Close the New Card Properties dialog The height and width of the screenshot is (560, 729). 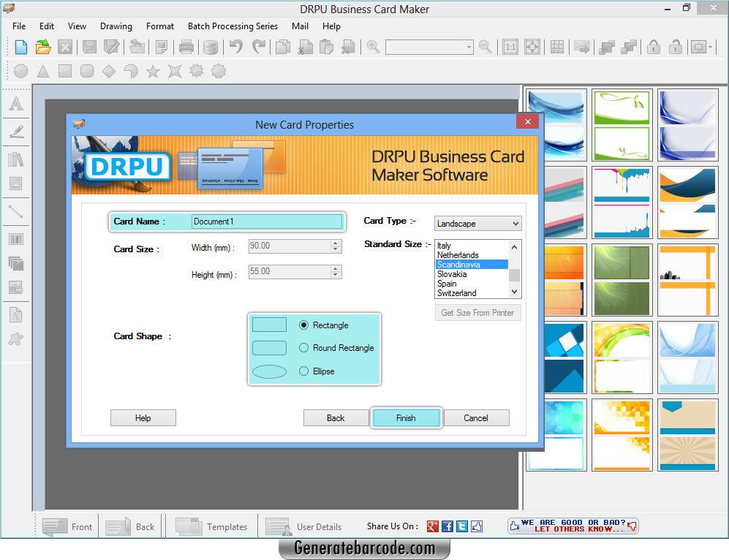(527, 122)
